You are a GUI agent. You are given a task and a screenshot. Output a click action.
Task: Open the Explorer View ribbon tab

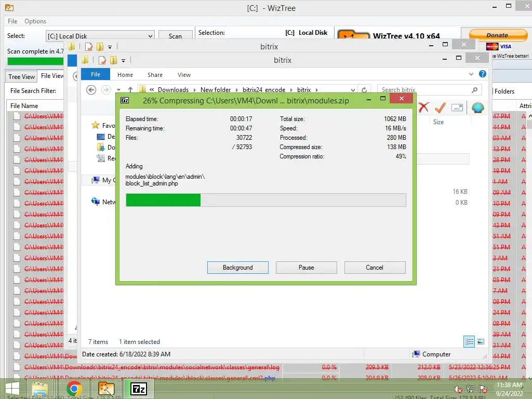click(184, 75)
